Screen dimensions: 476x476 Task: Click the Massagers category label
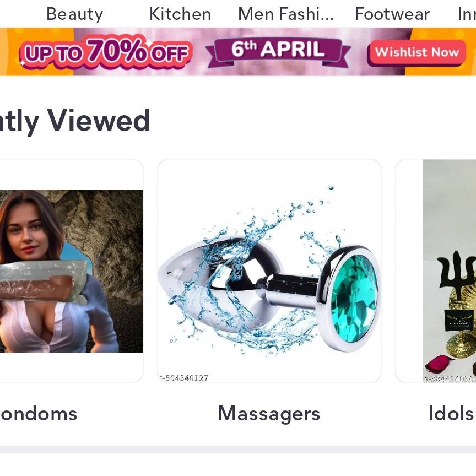269,413
